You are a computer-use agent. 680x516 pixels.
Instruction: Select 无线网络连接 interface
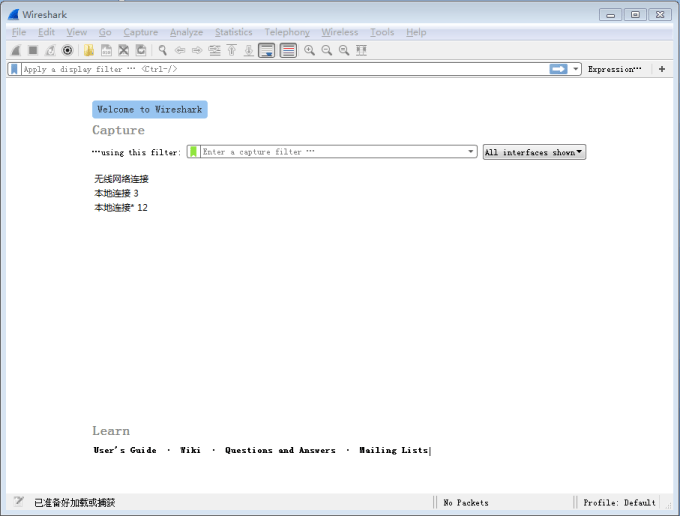tap(121, 179)
